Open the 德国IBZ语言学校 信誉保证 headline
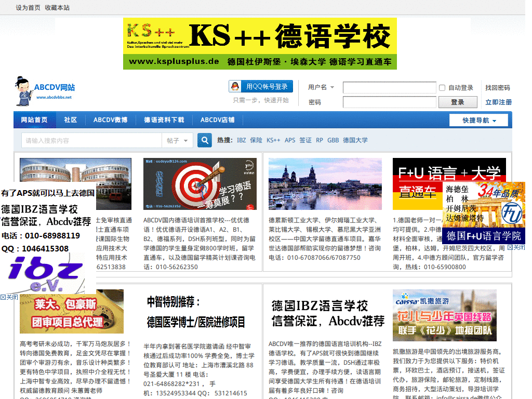 328,313
